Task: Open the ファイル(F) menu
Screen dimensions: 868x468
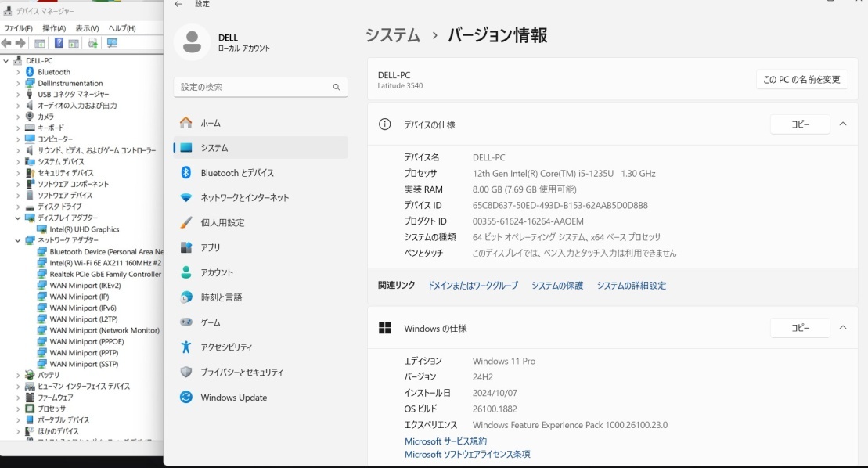Action: pos(18,28)
